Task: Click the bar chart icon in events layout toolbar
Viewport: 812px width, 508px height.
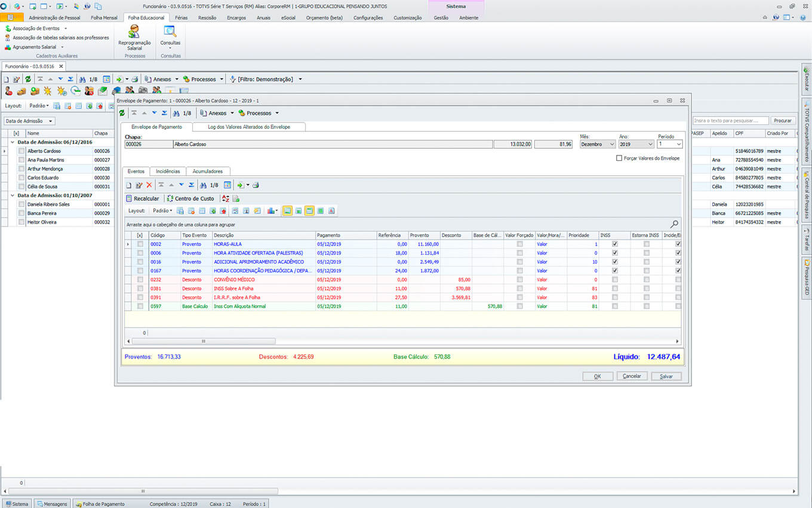Action: pos(271,210)
